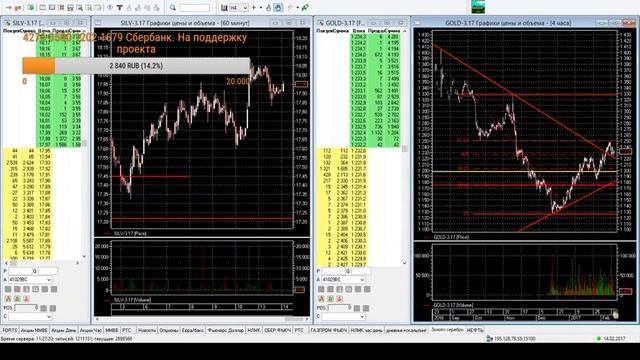The image size is (640, 360).
Task: Open account dropdown A in SILV panel
Action: click(49, 280)
